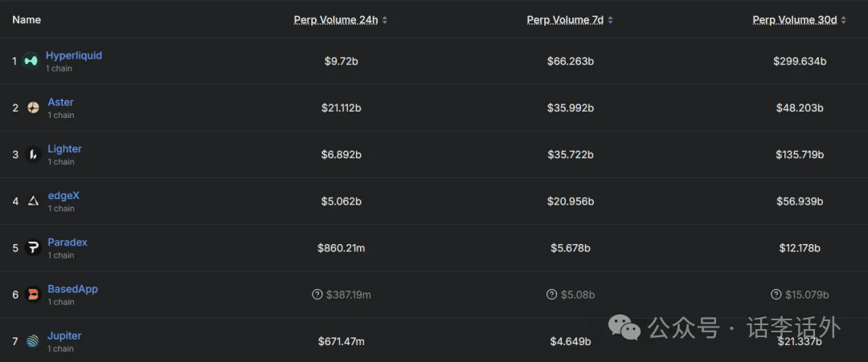Click the Aster protocol logo icon
Screen dimensions: 868x362
click(x=33, y=108)
